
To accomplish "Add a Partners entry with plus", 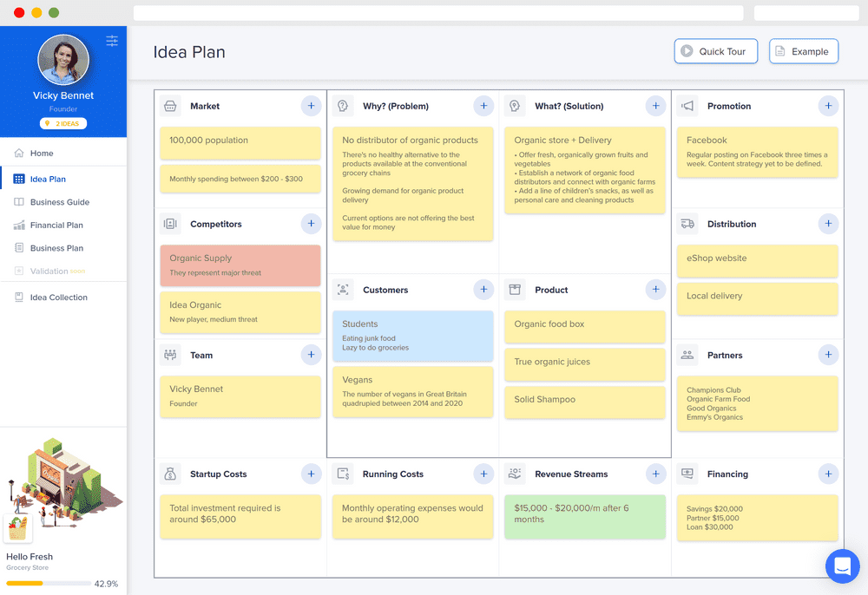I will [828, 355].
